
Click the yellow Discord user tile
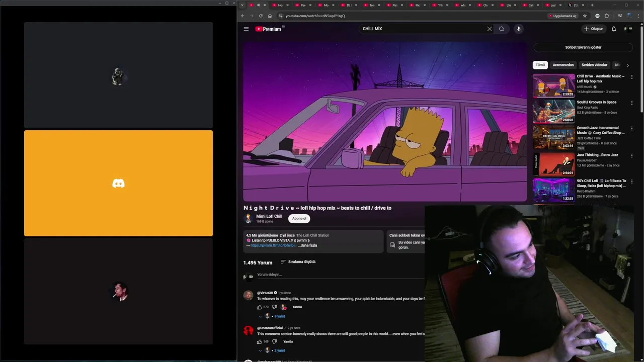point(118,183)
